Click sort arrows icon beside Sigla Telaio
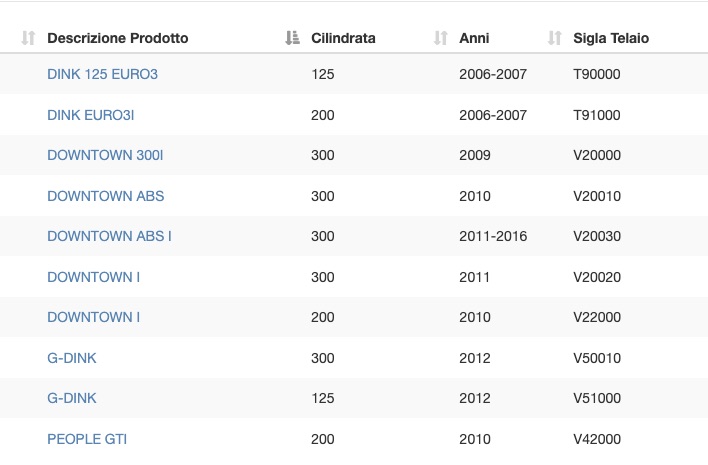This screenshot has width=708, height=465. click(x=554, y=38)
